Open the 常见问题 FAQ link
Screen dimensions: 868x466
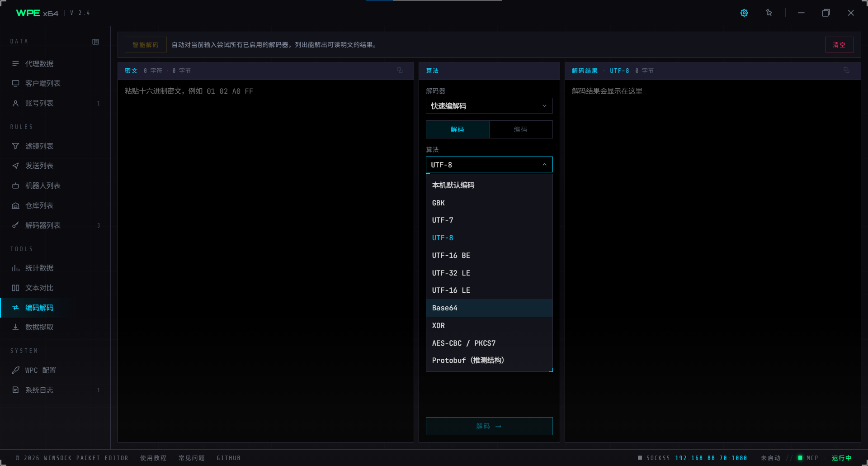[192, 458]
